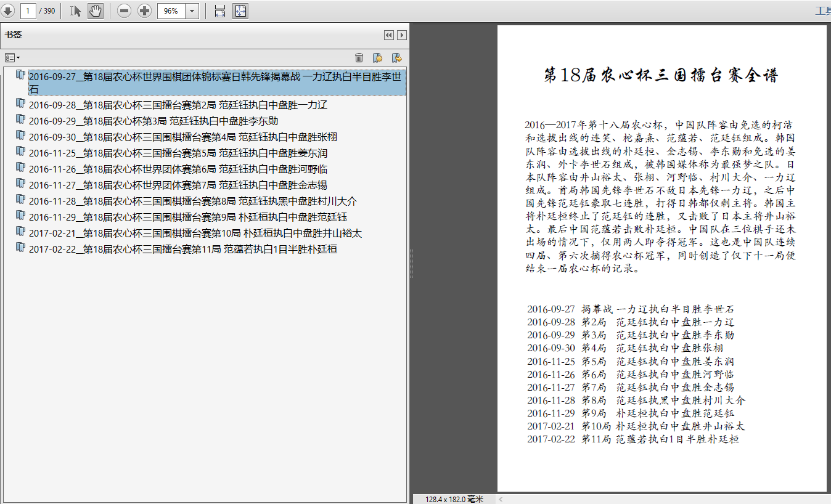Viewport: 831px width, 504px height.
Task: Choose the text selection cursor tool
Action: click(75, 10)
